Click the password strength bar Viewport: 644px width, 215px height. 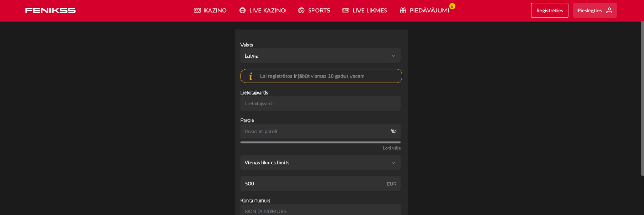(320, 142)
